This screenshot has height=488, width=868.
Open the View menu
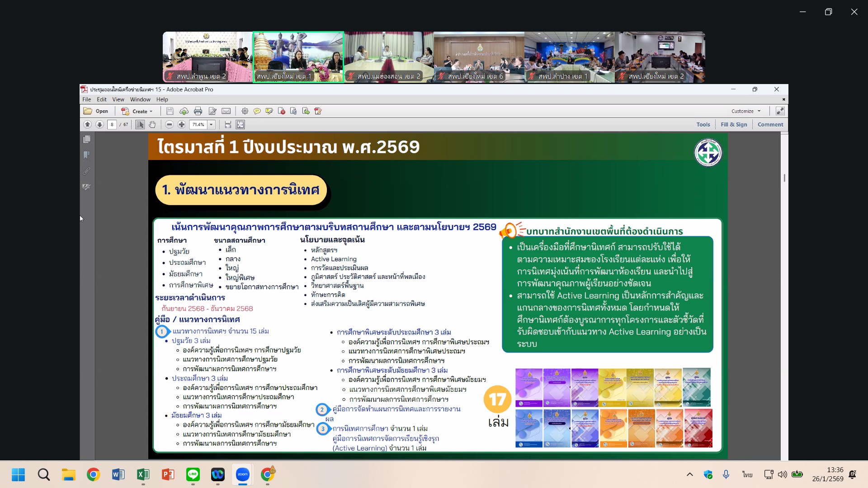[118, 99]
